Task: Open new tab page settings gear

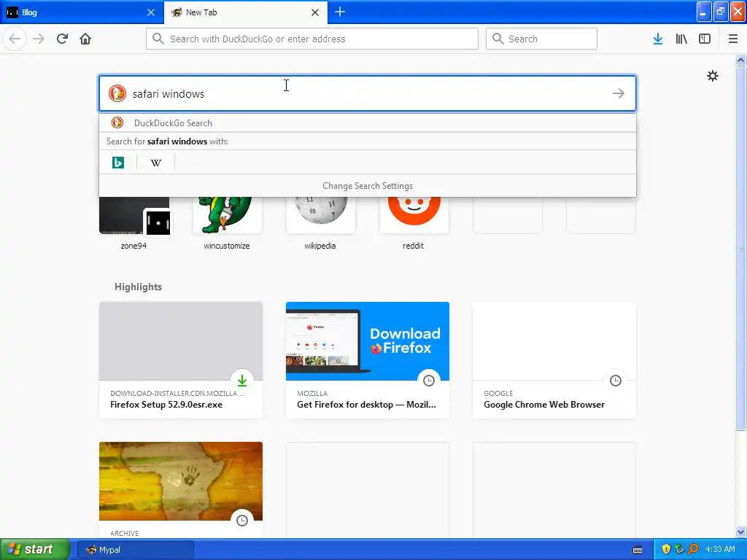Action: click(x=712, y=76)
